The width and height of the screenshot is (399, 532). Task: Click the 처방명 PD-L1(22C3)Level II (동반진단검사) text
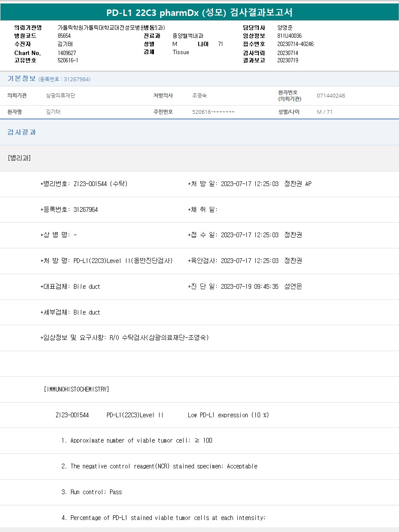[123, 261]
